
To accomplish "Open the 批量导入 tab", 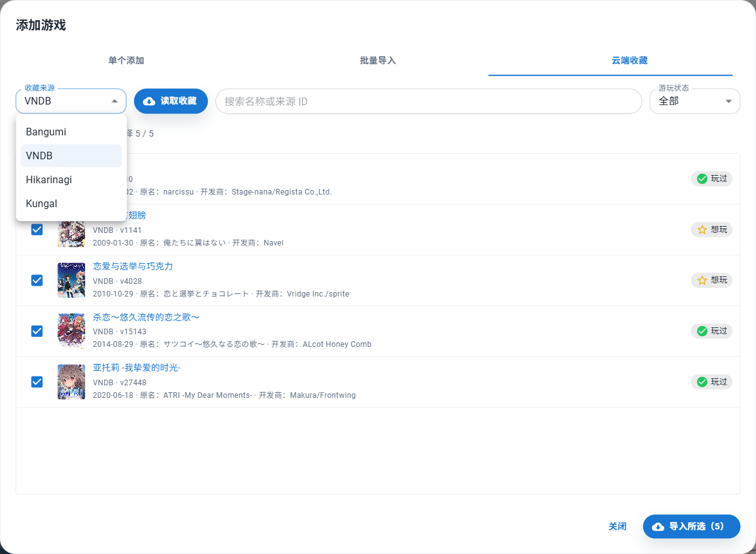I will 378,60.
